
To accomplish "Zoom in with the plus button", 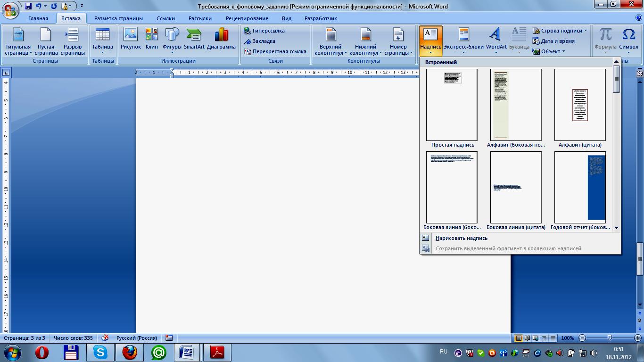I will (637, 338).
